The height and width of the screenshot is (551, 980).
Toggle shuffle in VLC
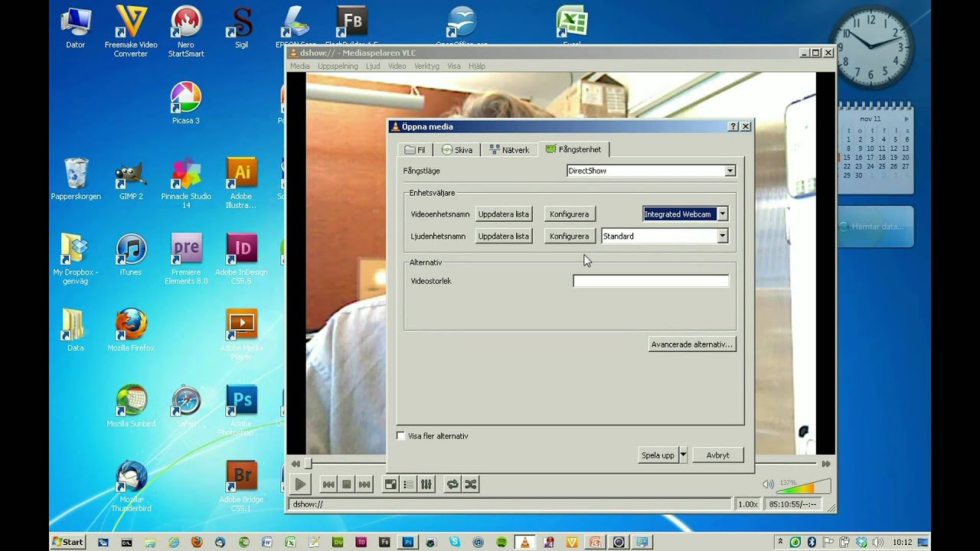471,484
